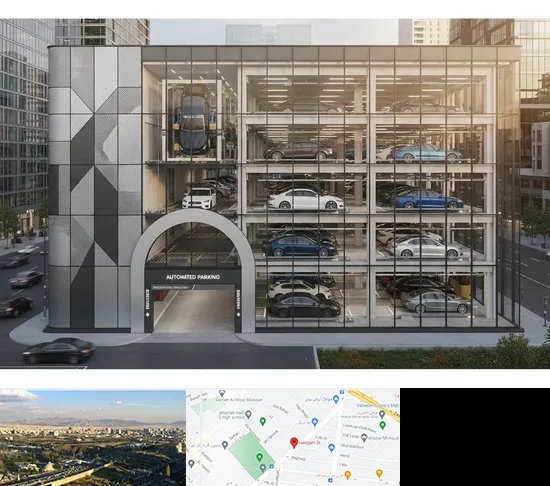Click the red location pin on the map
Image resolution: width=550 pixels, height=486 pixels.
[x=294, y=443]
